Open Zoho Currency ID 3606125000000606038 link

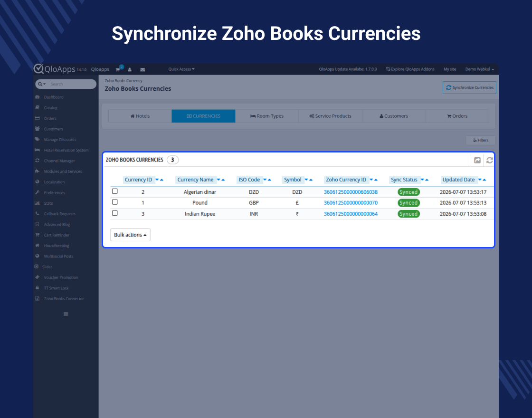(351, 192)
